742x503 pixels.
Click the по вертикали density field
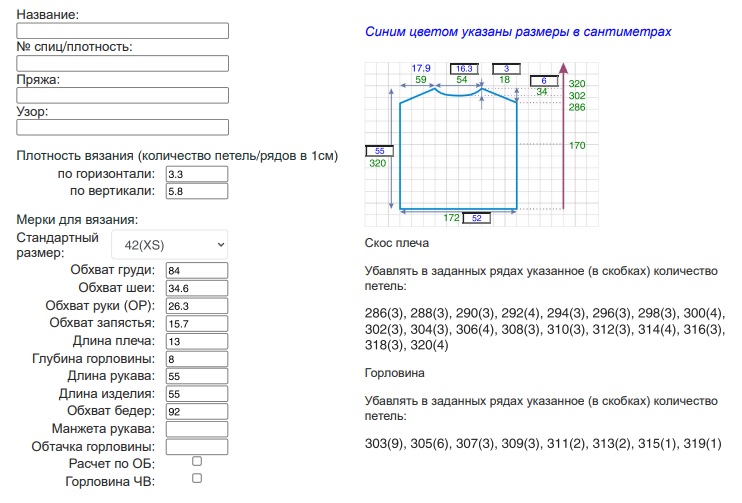pos(196,191)
